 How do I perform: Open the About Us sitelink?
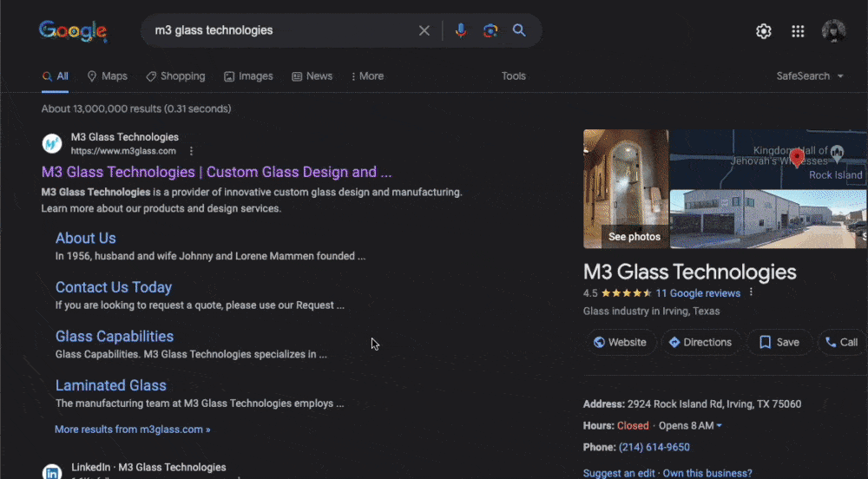point(86,239)
